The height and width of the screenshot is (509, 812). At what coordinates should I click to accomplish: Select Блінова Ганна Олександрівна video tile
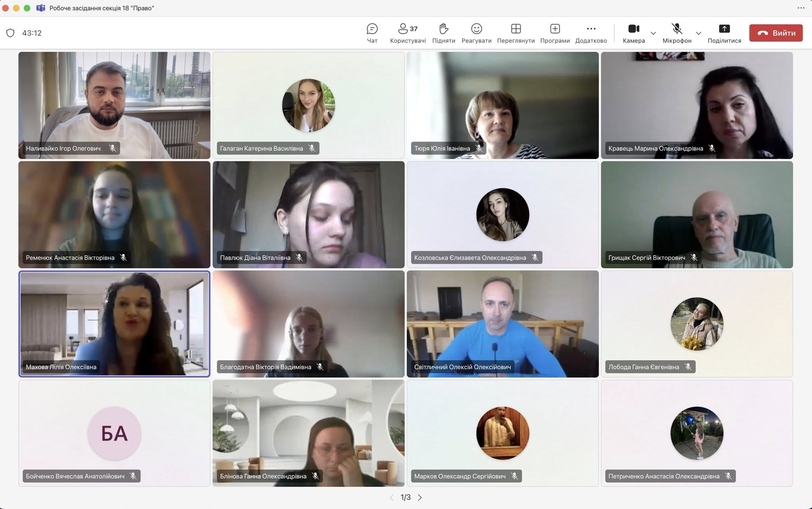308,433
